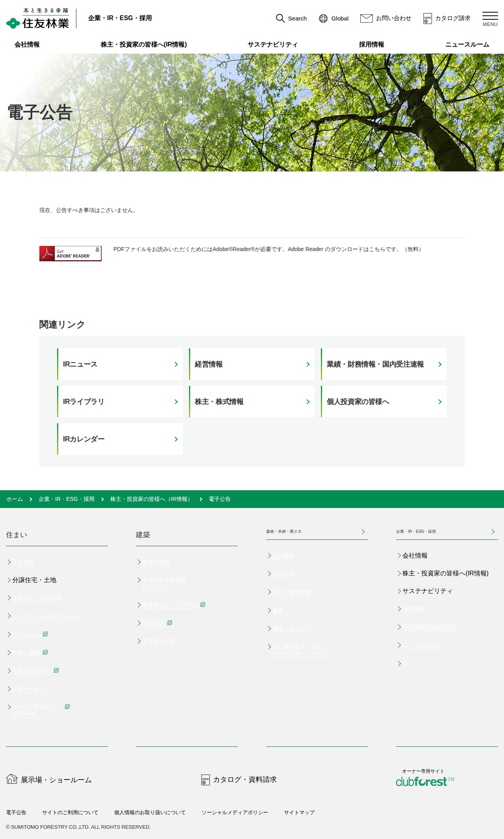Click arrow on IRニュース card
This screenshot has width=504, height=839.
[176, 364]
